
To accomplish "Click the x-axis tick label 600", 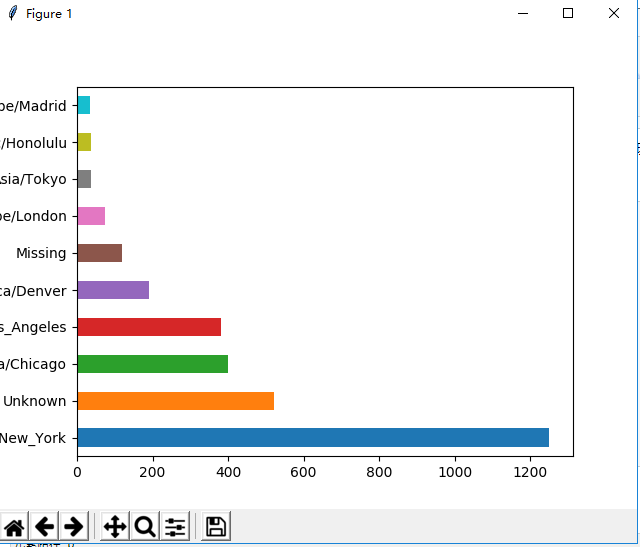I will tap(303, 472).
